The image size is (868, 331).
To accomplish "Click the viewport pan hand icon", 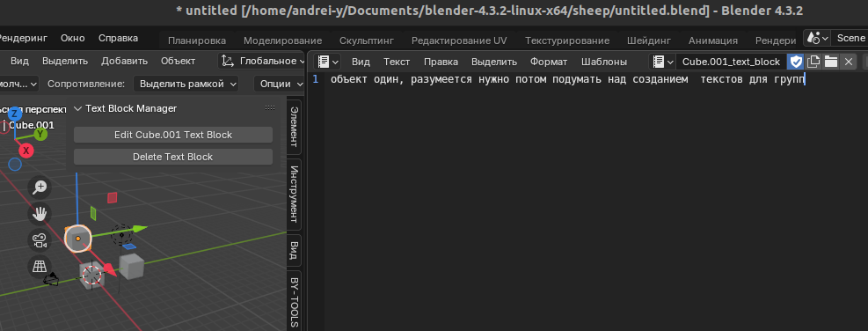I will click(40, 214).
